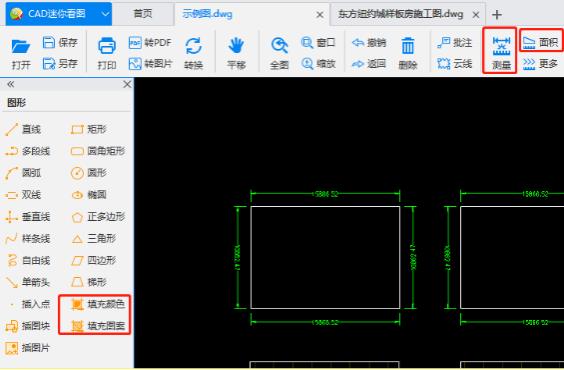This screenshot has width=564, height=370.
Task: Draw a revision cloud with 云线
Action: 455,64
